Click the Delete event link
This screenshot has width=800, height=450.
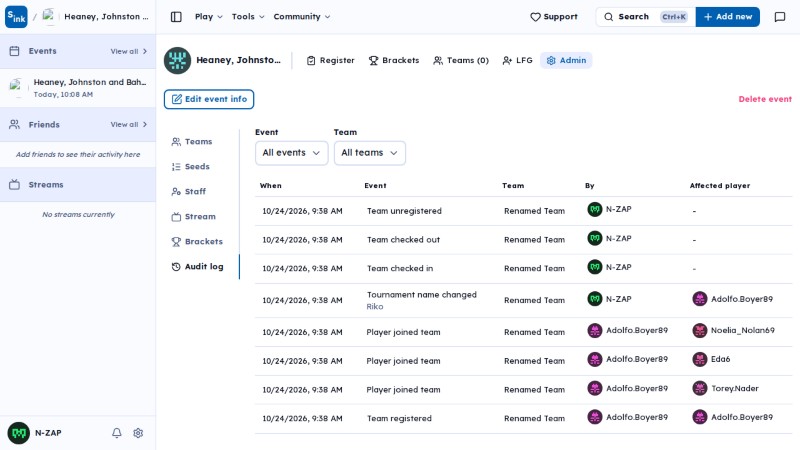[765, 99]
